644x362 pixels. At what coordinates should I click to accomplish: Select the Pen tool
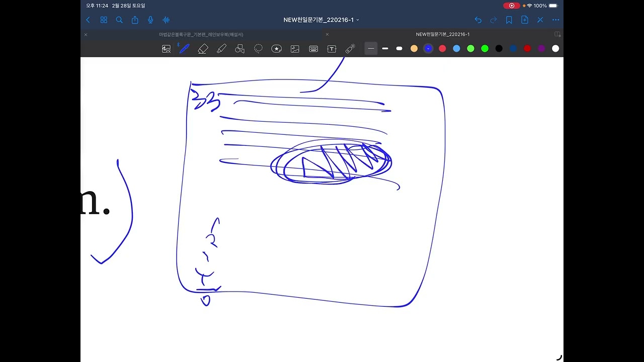click(x=184, y=49)
